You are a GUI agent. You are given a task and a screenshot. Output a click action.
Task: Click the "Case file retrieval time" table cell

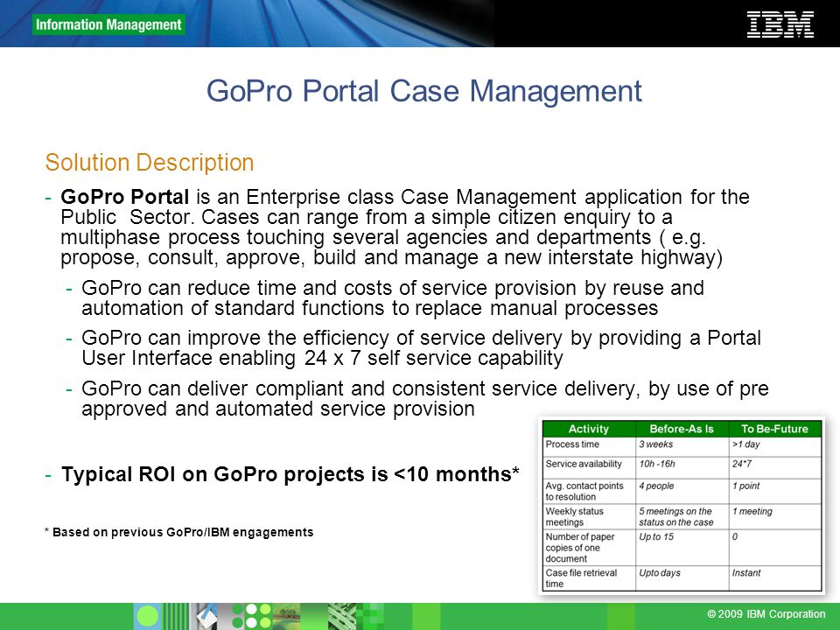click(x=589, y=578)
